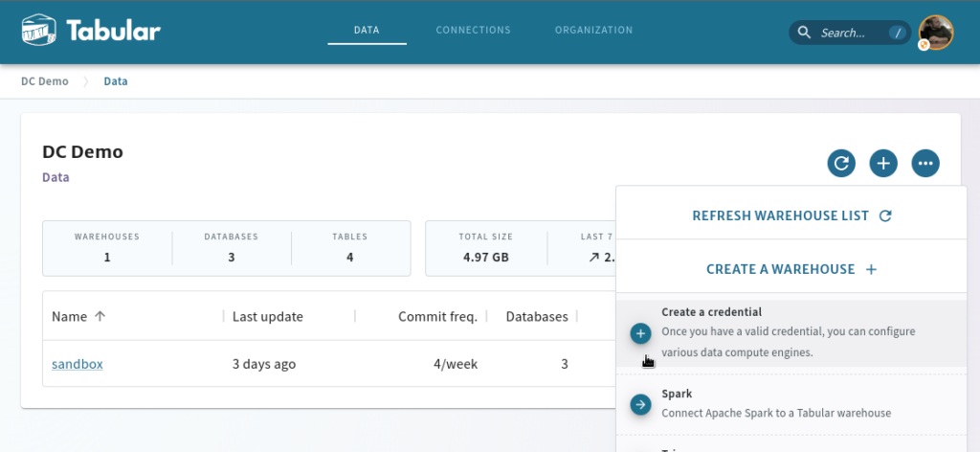980x452 pixels.
Task: Sort by Name arrow icon
Action: click(100, 316)
